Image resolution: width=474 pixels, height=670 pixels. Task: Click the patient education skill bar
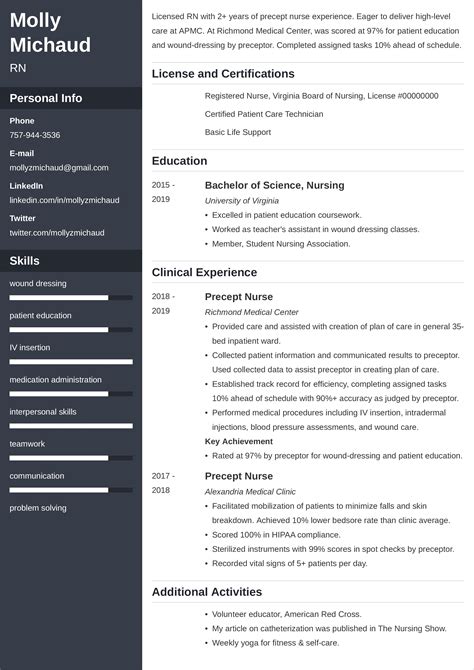pyautogui.click(x=71, y=330)
